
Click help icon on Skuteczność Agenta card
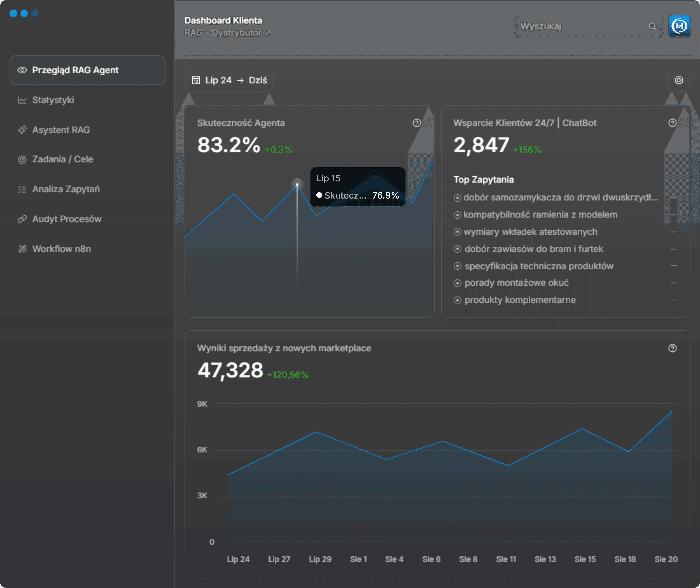tap(417, 123)
